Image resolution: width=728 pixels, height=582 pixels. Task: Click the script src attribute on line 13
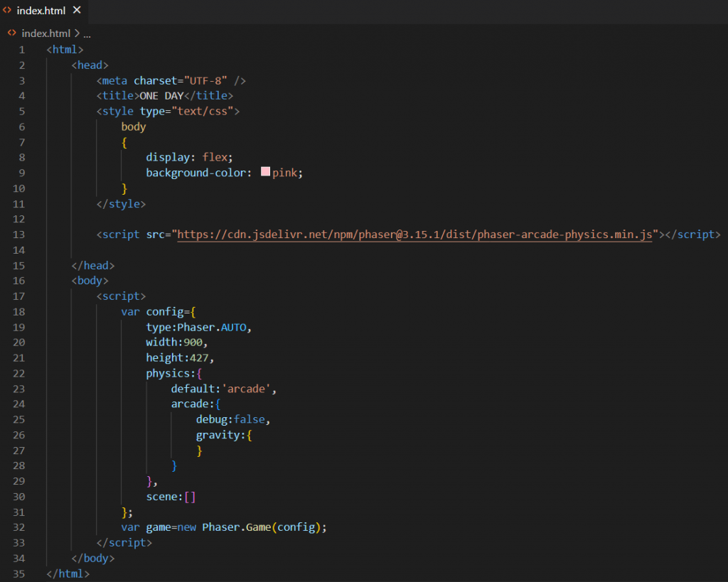tap(156, 235)
